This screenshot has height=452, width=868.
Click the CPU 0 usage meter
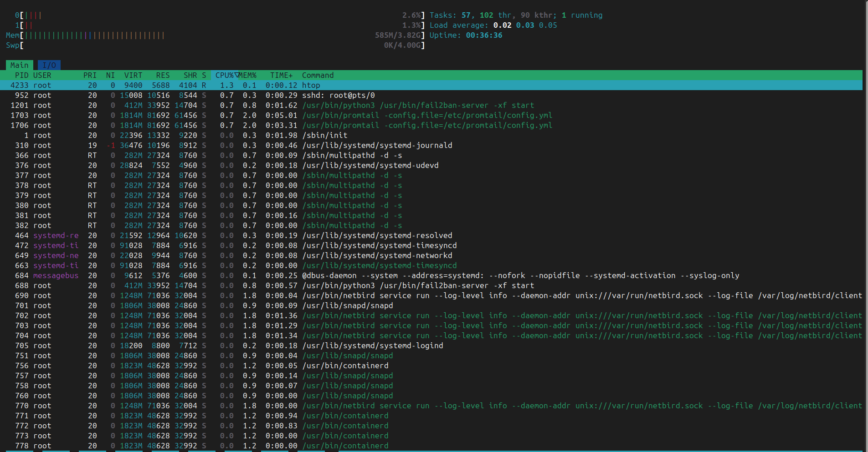[x=220, y=15]
